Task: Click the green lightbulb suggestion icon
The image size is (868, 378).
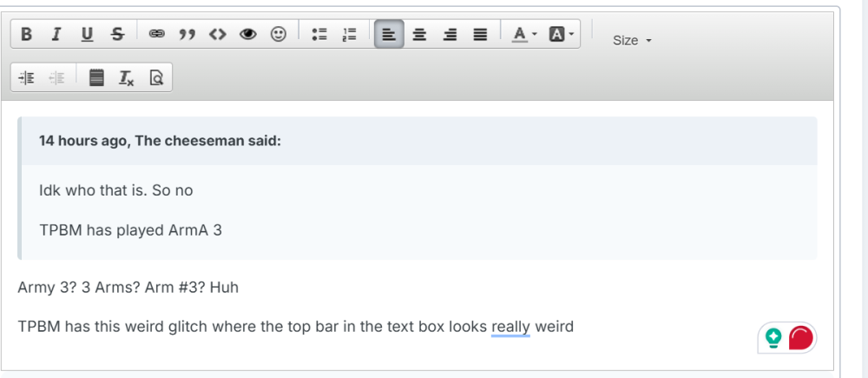Action: 773,337
